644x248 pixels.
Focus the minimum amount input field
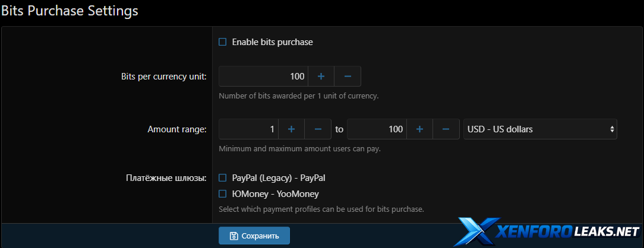(248, 129)
